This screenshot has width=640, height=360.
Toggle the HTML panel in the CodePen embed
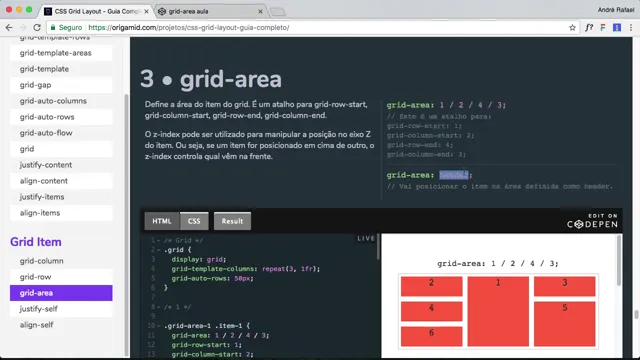[x=162, y=221]
